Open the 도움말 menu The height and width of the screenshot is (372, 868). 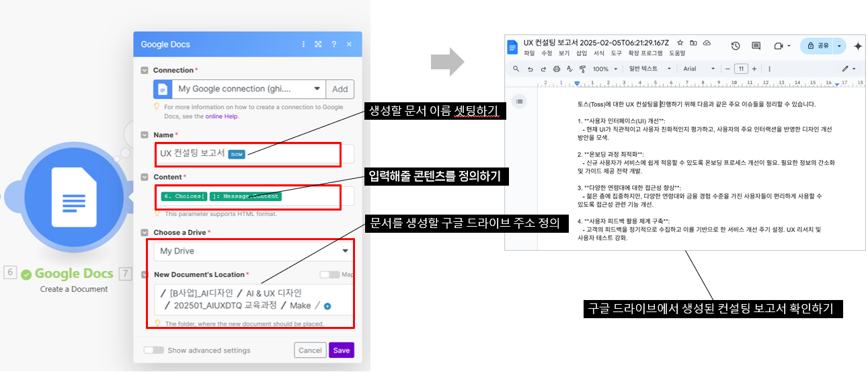tap(677, 53)
